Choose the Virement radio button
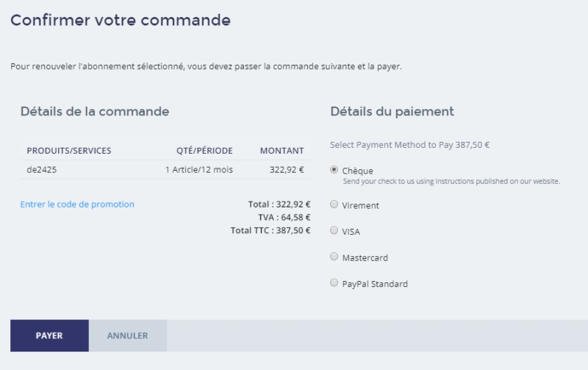The height and width of the screenshot is (370, 588). point(334,204)
